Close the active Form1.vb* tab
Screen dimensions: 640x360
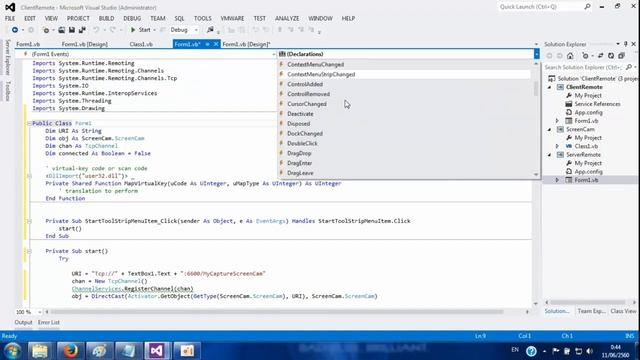click(x=216, y=44)
